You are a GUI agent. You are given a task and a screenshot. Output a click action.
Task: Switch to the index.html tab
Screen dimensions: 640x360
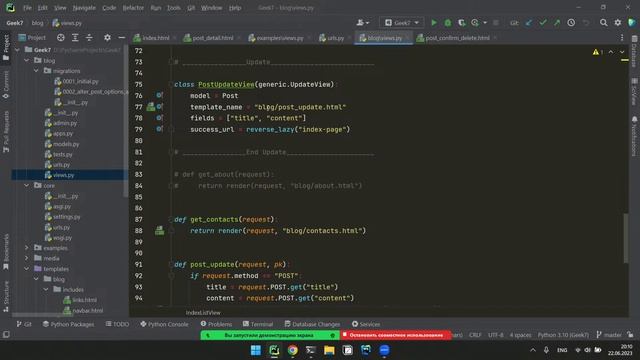[154, 38]
